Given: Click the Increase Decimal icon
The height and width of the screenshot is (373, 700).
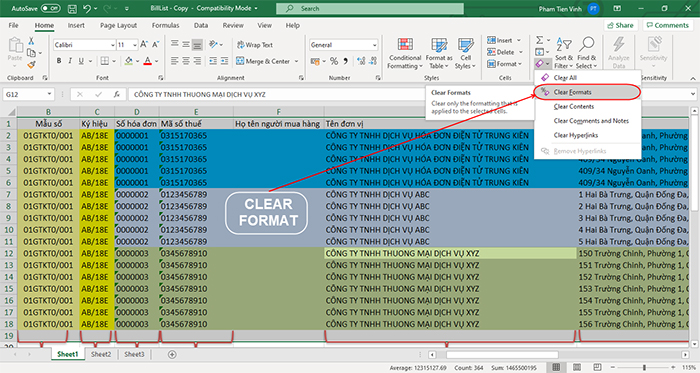Looking at the screenshot, I should [361, 61].
